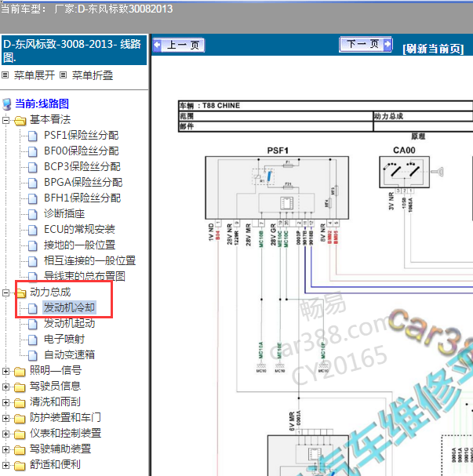Viewport: 473px width, 476px height.
Task: Click the monitor icon beside 当前:线路图
Action: pyautogui.click(x=7, y=104)
